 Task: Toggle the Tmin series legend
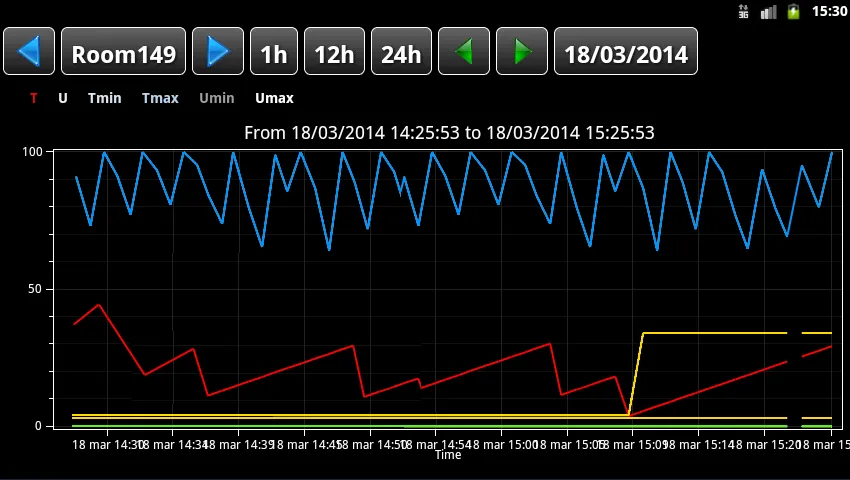click(x=105, y=98)
